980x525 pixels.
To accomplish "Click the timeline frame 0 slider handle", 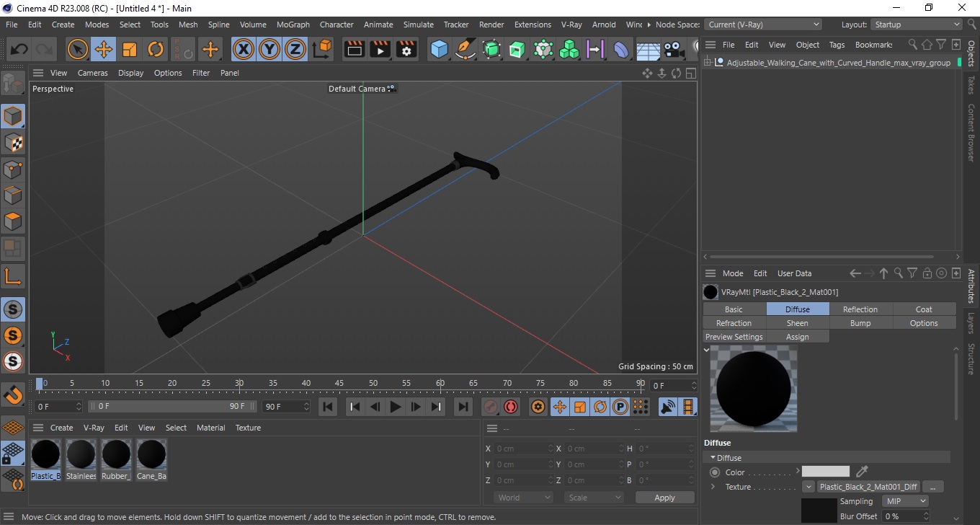I will (41, 384).
